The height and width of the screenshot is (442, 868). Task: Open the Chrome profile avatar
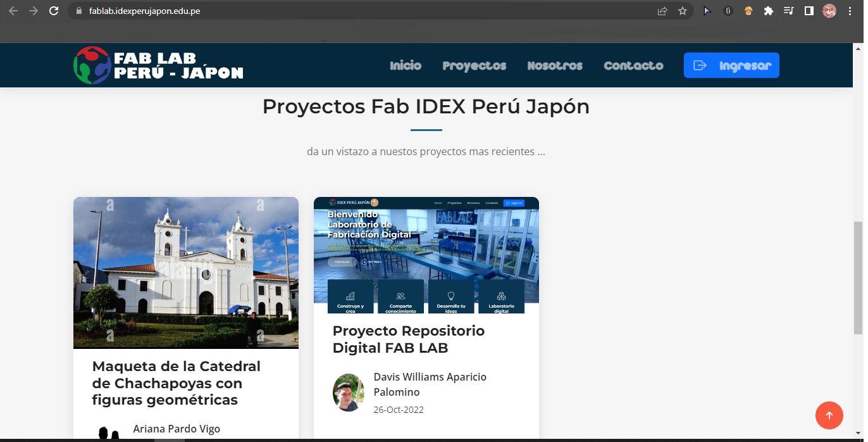point(829,11)
